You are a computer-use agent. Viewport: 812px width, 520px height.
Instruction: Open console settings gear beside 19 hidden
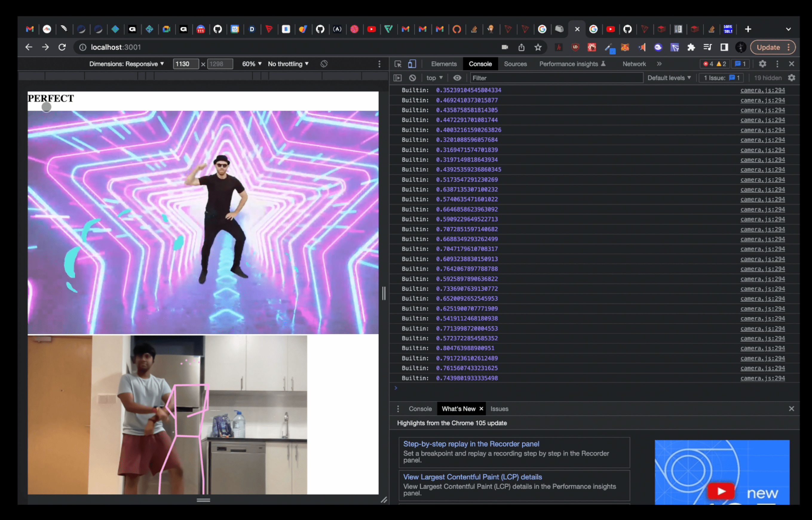pyautogui.click(x=791, y=78)
